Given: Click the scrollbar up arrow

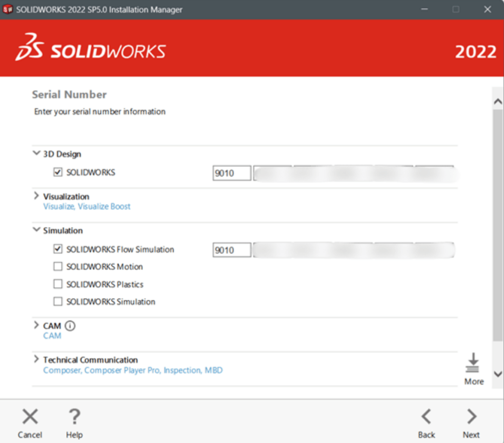Looking at the screenshot, I should [x=497, y=100].
